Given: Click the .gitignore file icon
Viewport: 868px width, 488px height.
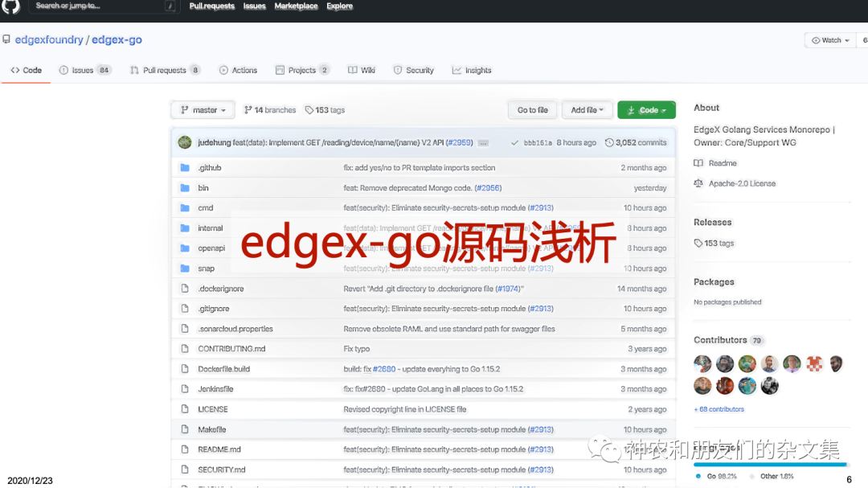Looking at the screenshot, I should coord(185,309).
